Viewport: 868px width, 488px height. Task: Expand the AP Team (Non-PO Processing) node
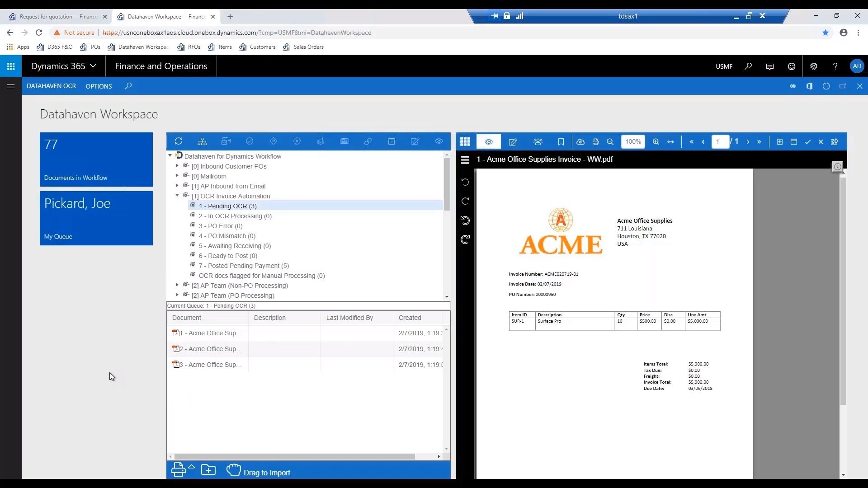177,285
